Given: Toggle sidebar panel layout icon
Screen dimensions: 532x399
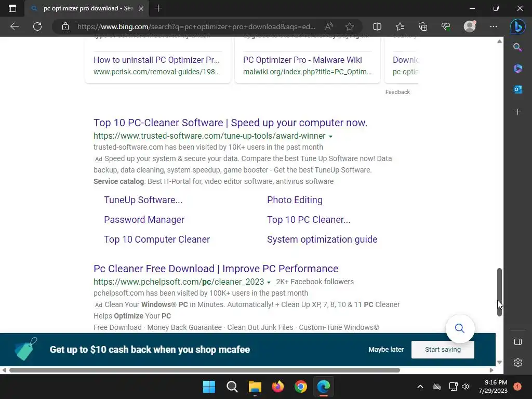Looking at the screenshot, I should click(518, 342).
